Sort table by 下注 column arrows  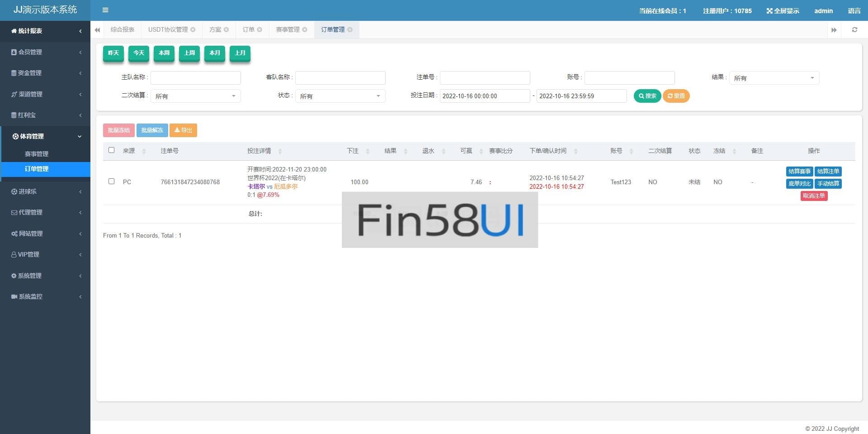368,151
